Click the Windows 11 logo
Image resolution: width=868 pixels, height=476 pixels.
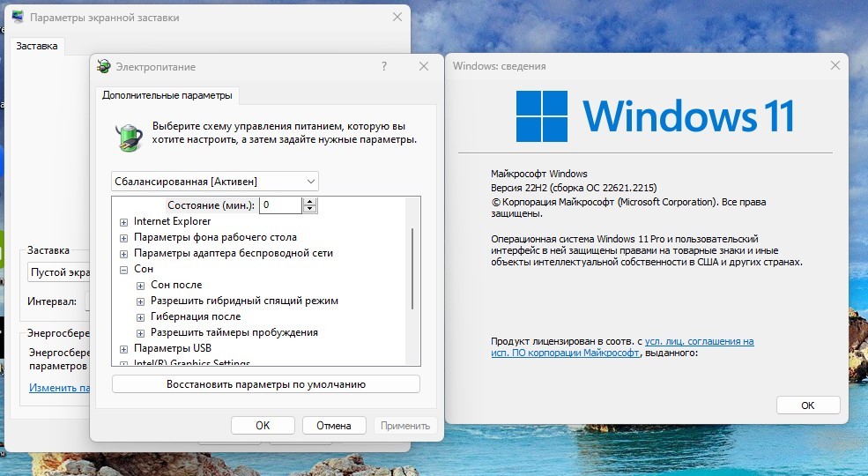(655, 116)
